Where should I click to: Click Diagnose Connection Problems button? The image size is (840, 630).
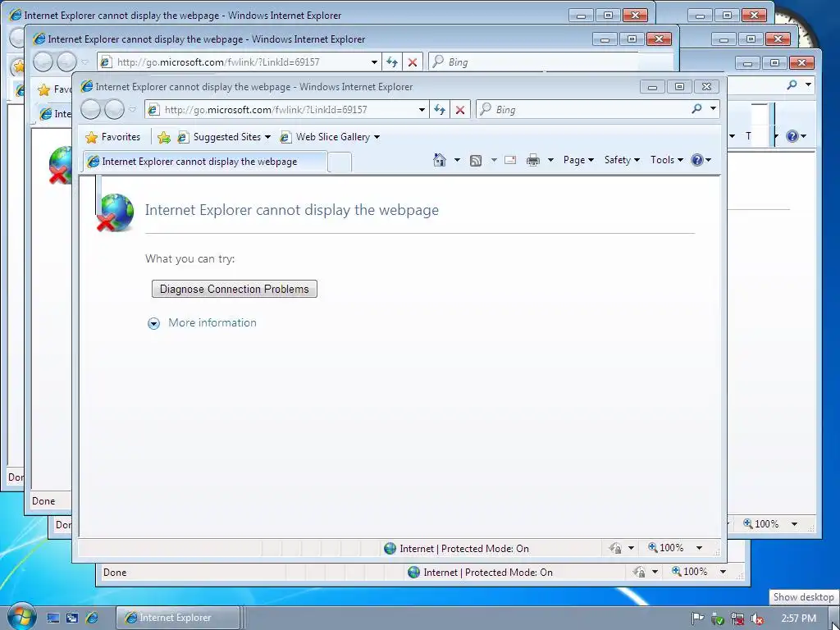[235, 289]
